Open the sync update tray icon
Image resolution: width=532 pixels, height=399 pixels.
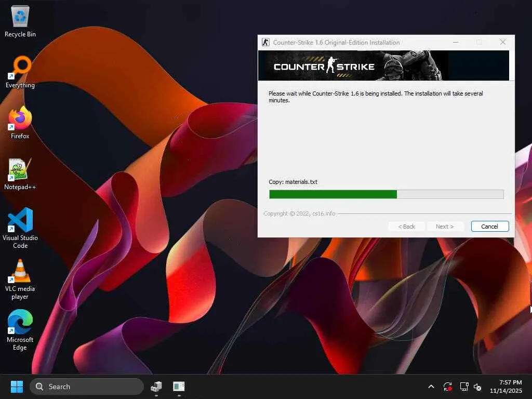click(x=447, y=387)
